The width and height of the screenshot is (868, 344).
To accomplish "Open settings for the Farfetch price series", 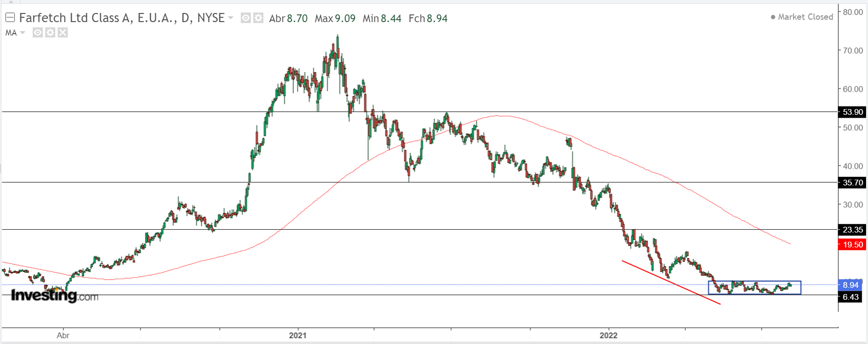I will [259, 18].
